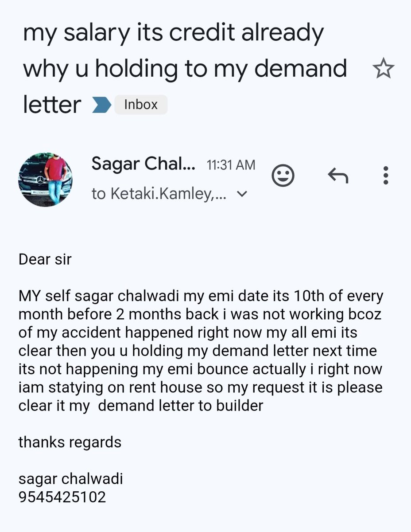Star this email conversation

click(383, 69)
